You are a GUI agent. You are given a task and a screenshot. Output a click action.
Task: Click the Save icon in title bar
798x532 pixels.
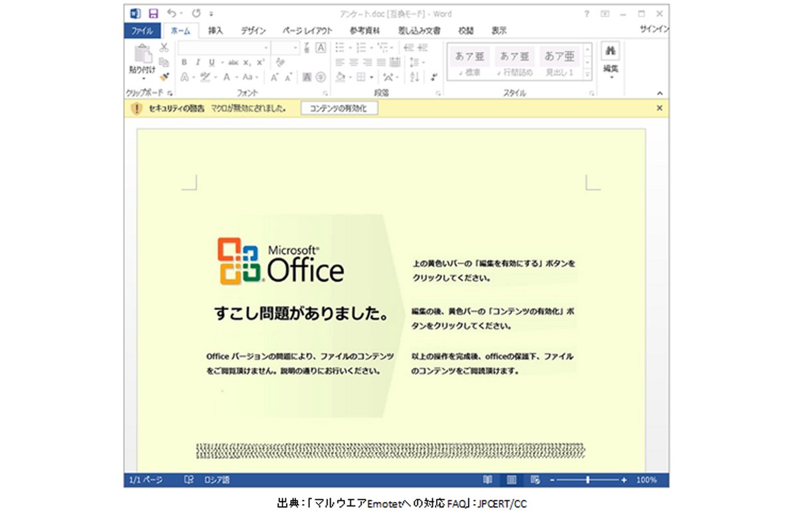click(x=153, y=13)
